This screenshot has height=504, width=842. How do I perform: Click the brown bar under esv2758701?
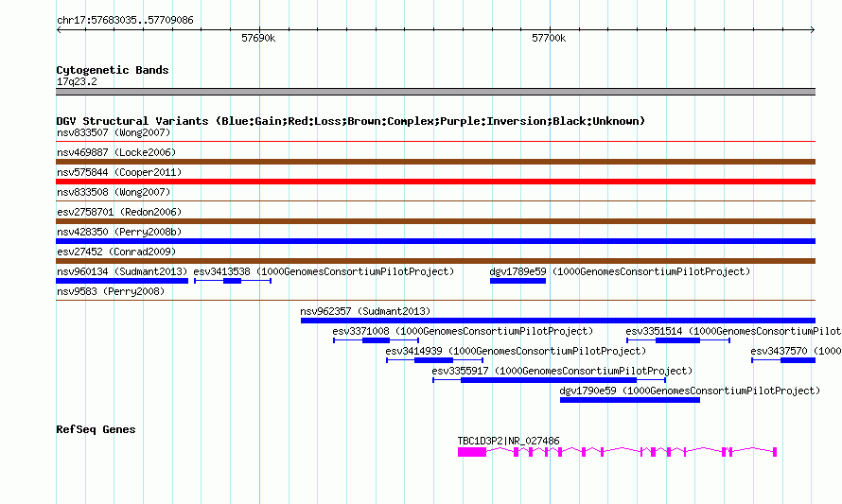tap(435, 221)
